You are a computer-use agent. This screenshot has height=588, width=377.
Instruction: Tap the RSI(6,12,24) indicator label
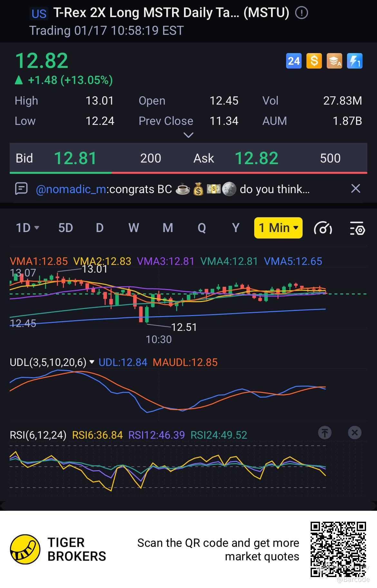click(x=38, y=435)
